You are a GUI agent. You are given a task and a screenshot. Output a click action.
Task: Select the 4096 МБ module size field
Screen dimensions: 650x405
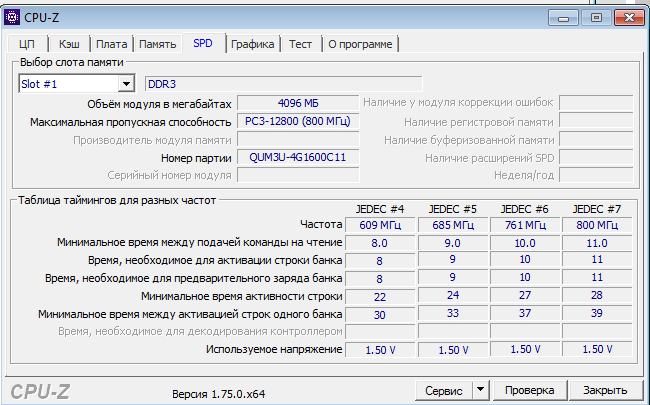click(297, 104)
